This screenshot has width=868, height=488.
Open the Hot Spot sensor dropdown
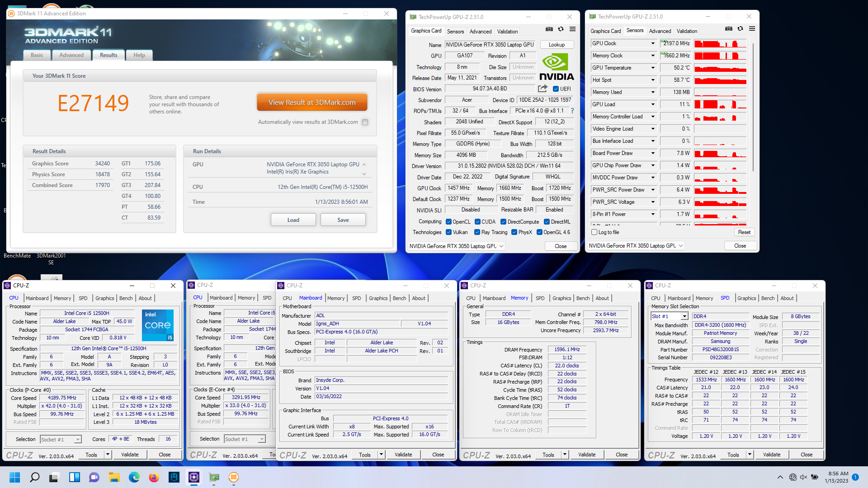pos(653,80)
